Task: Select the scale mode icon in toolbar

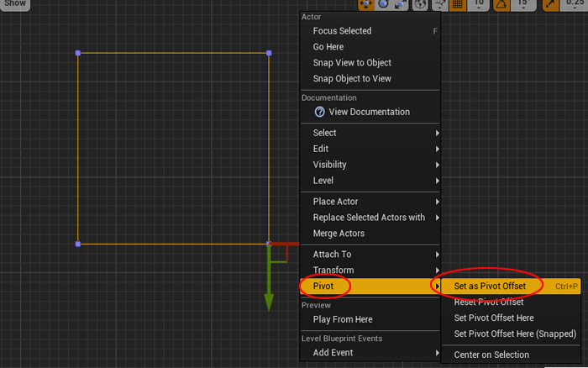Action: pyautogui.click(x=401, y=4)
